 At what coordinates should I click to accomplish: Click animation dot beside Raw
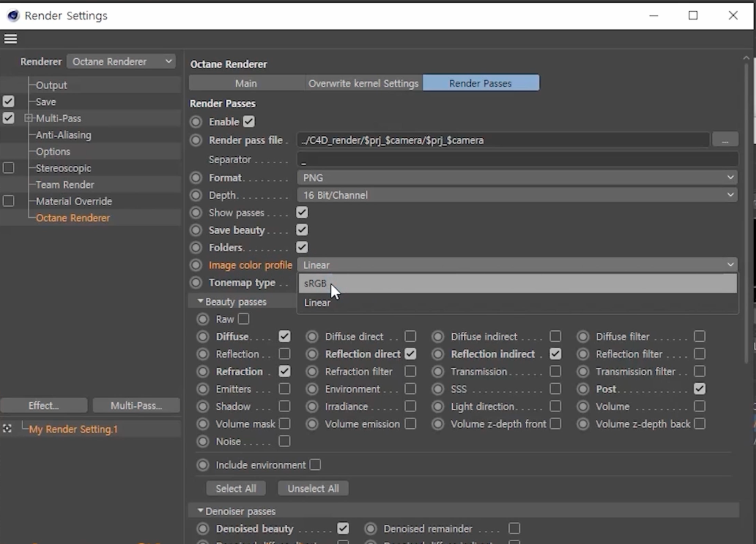click(203, 319)
